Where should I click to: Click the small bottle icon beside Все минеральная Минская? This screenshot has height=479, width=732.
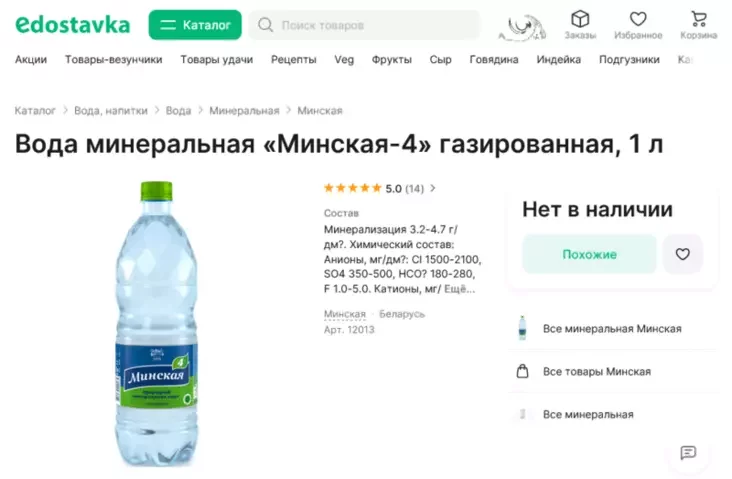click(x=522, y=328)
